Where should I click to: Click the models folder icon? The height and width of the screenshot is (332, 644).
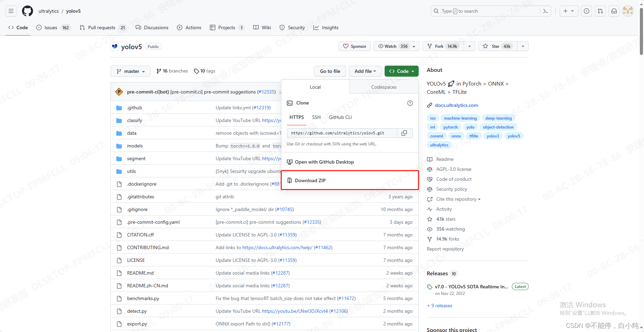[119, 146]
